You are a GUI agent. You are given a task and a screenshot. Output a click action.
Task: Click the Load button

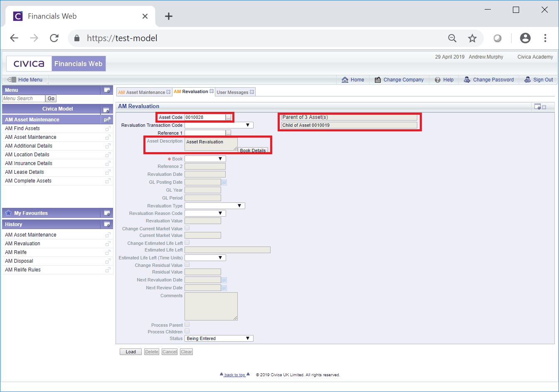point(131,352)
